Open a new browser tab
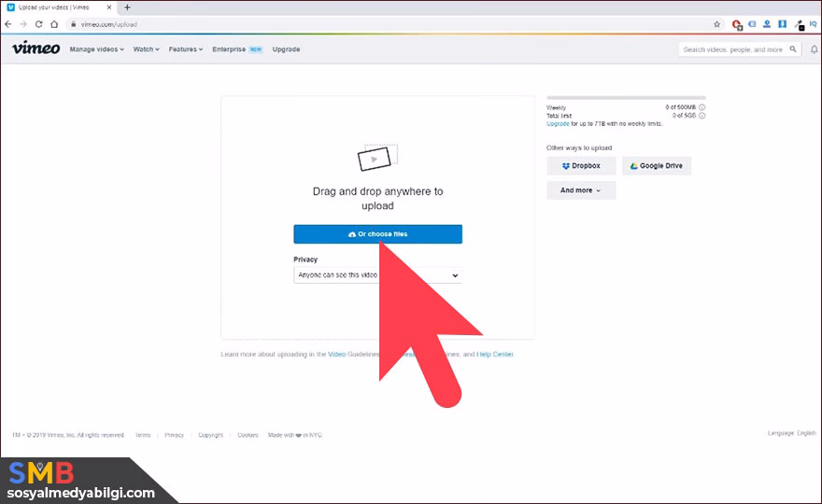Viewport: 822px width, 504px height. 127,7
